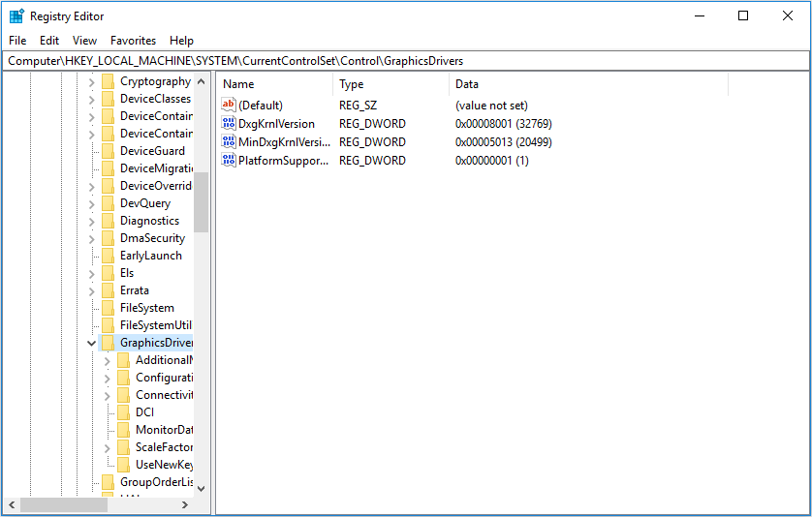Select the Diagnostics folder icon
This screenshot has width=812, height=517.
point(109,221)
